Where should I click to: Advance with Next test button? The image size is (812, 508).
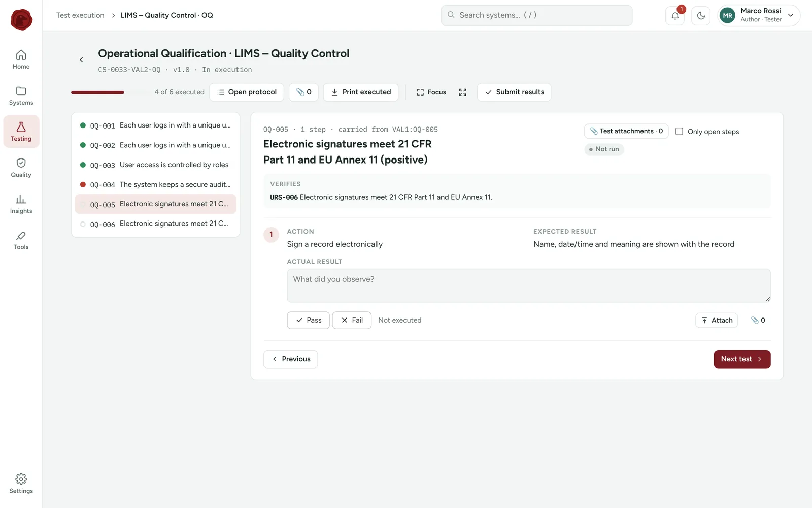click(x=742, y=359)
